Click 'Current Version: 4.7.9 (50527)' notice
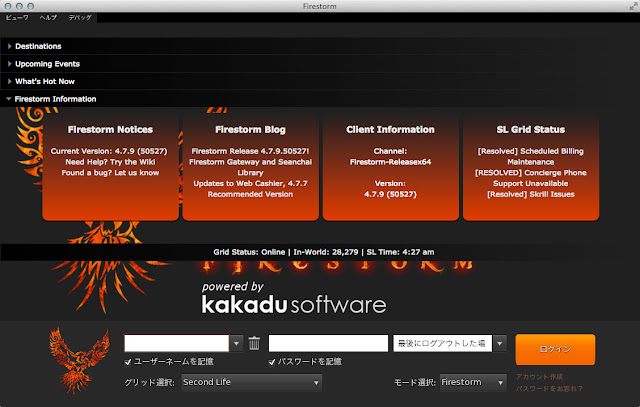 pos(109,151)
